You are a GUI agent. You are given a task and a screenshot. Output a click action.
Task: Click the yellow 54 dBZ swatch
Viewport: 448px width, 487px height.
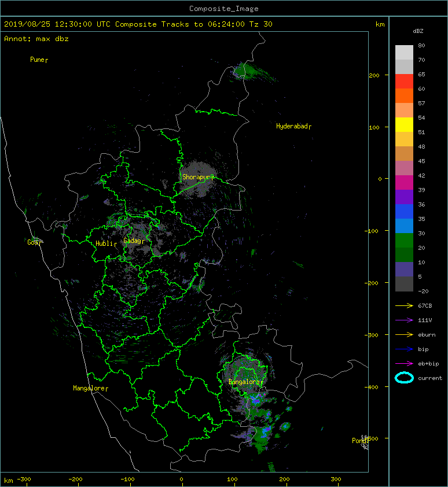pyautogui.click(x=404, y=124)
